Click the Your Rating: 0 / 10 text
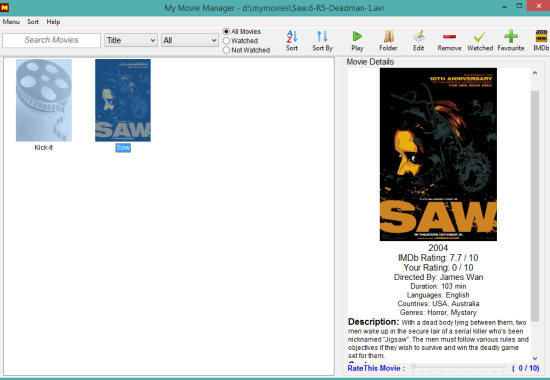Viewport: 550px width, 380px height. [438, 268]
